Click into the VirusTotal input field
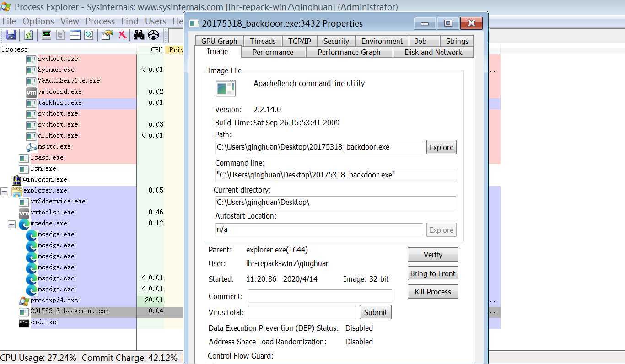The width and height of the screenshot is (625, 364). pos(302,312)
